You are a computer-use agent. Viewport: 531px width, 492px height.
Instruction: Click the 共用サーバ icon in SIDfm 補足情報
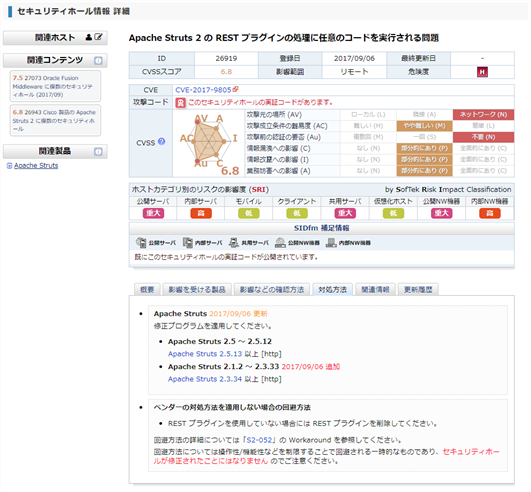click(x=234, y=242)
